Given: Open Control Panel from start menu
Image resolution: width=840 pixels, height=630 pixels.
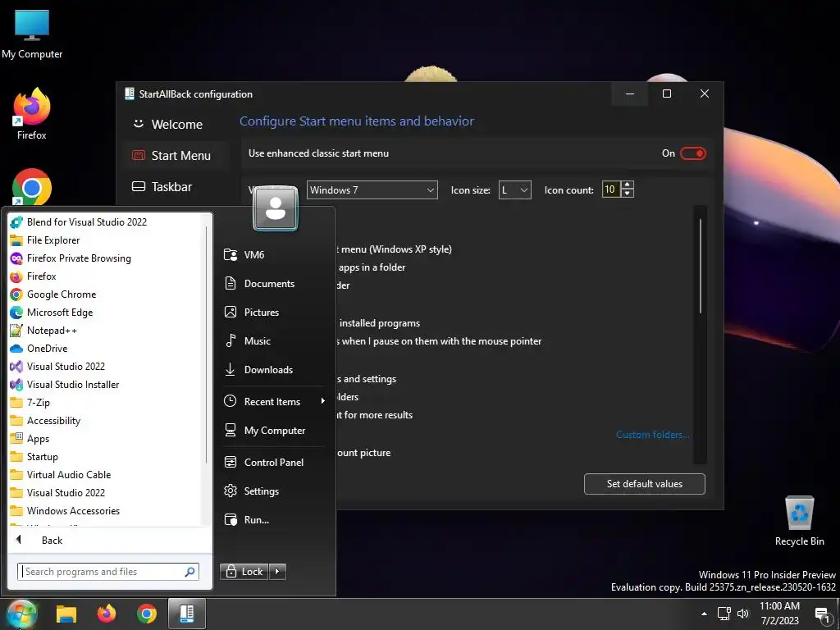Looking at the screenshot, I should (x=273, y=463).
